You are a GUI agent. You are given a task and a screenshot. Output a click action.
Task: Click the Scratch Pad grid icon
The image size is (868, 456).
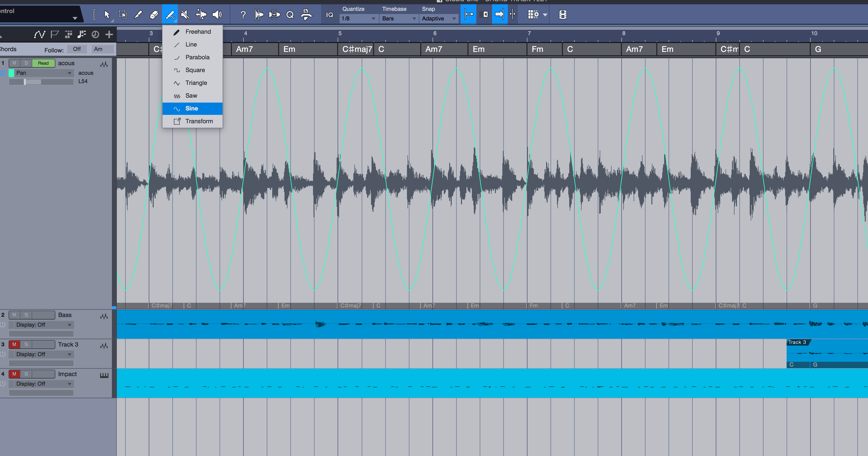(533, 15)
